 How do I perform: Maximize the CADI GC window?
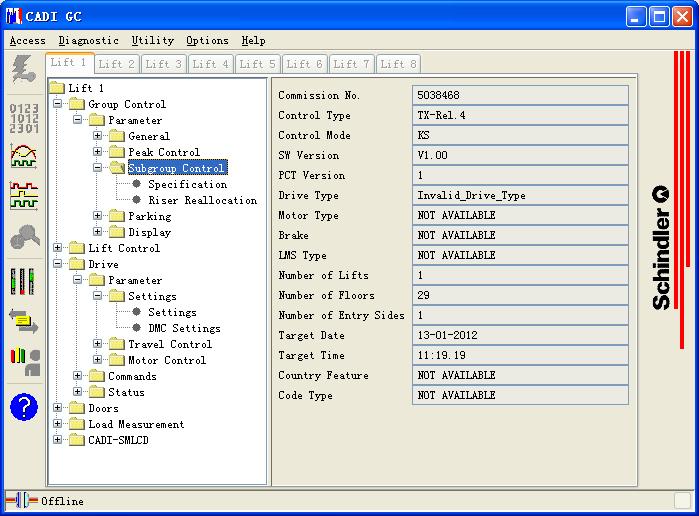(659, 17)
